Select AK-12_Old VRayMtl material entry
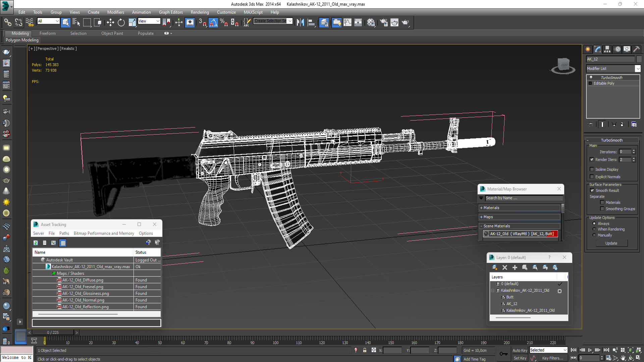644x362 pixels. (521, 234)
